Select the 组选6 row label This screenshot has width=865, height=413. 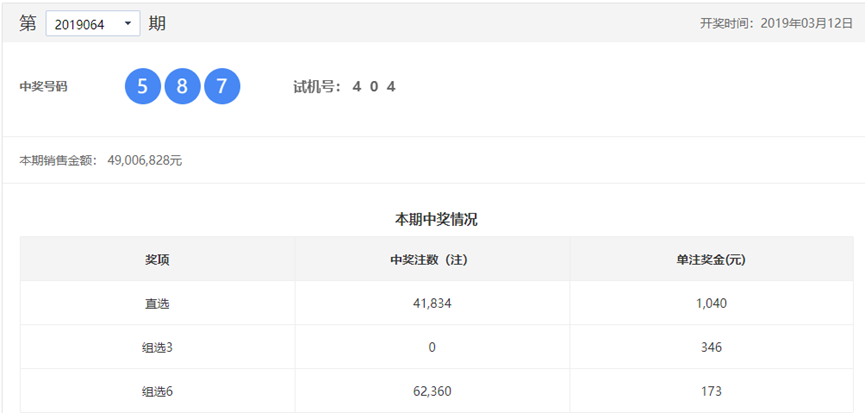pyautogui.click(x=157, y=391)
